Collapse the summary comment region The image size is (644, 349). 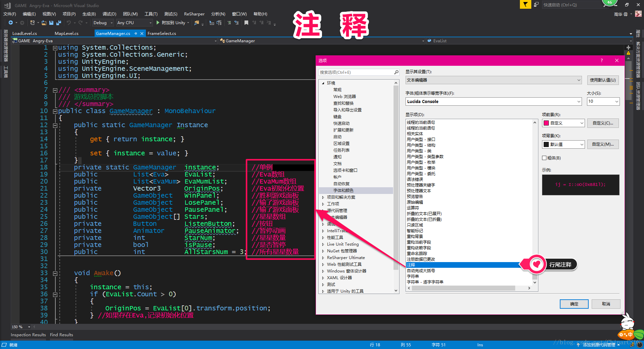pos(55,90)
